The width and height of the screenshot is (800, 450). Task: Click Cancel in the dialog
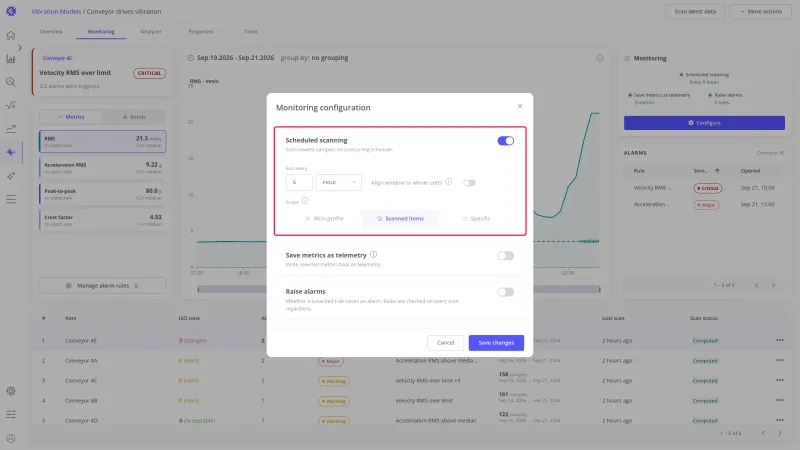pos(445,343)
